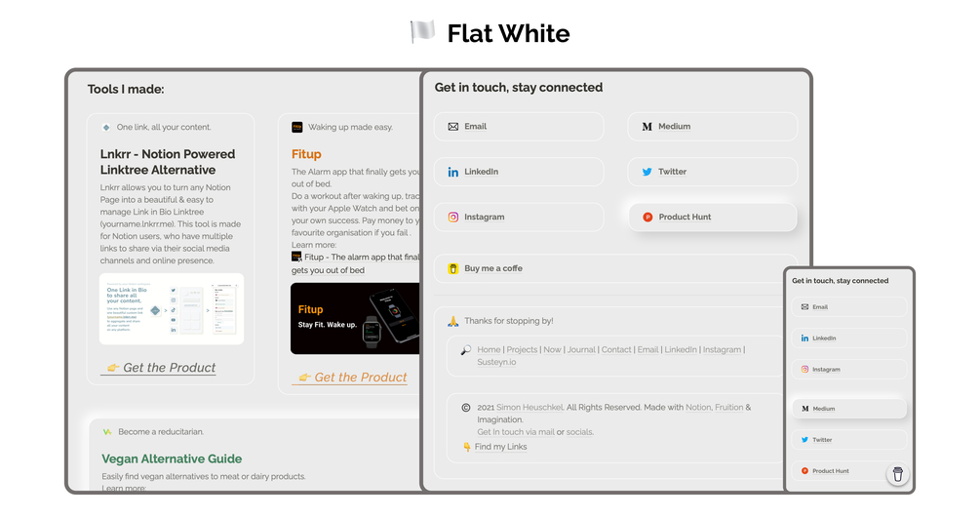This screenshot has width=980, height=518.
Task: Click the yellow coffee cup icon
Action: tap(453, 268)
